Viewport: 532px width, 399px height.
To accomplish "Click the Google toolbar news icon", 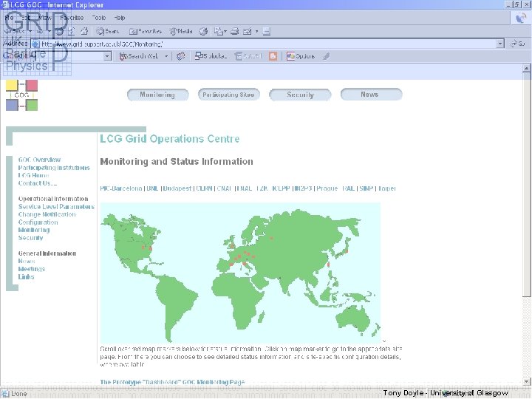I will coord(180,56).
